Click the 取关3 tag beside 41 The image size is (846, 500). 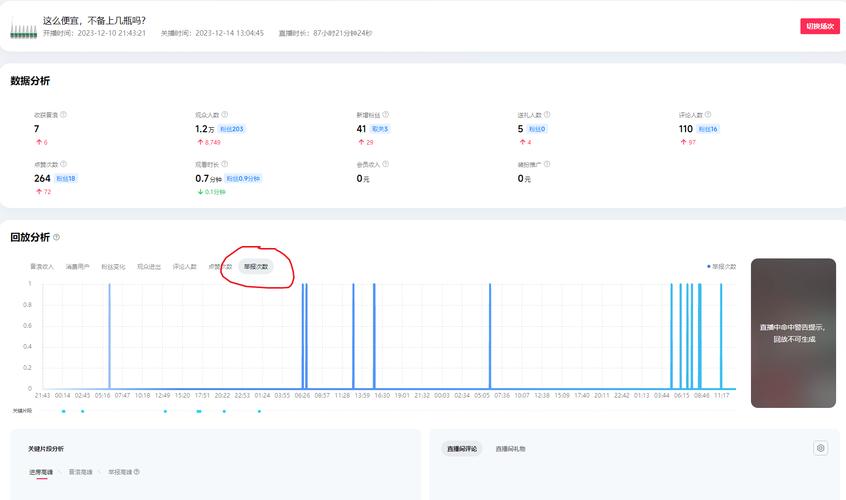point(380,129)
